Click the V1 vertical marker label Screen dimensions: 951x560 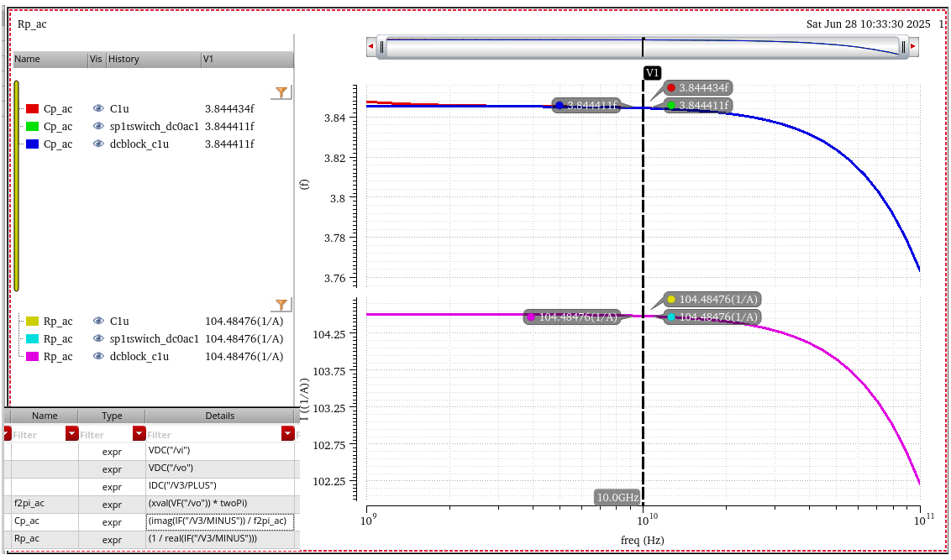pyautogui.click(x=652, y=73)
